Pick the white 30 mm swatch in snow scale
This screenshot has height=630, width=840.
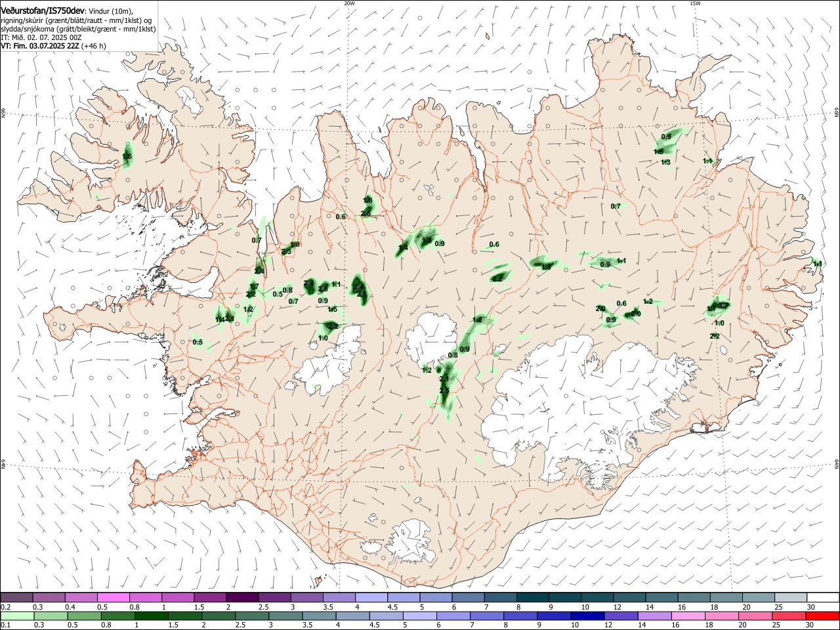(x=823, y=597)
